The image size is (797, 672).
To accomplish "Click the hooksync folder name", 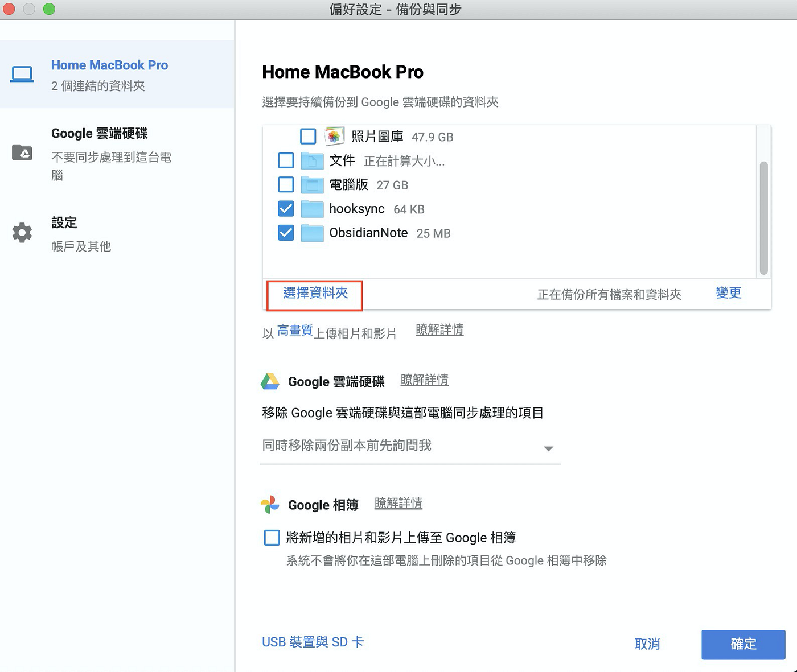I will tap(357, 209).
